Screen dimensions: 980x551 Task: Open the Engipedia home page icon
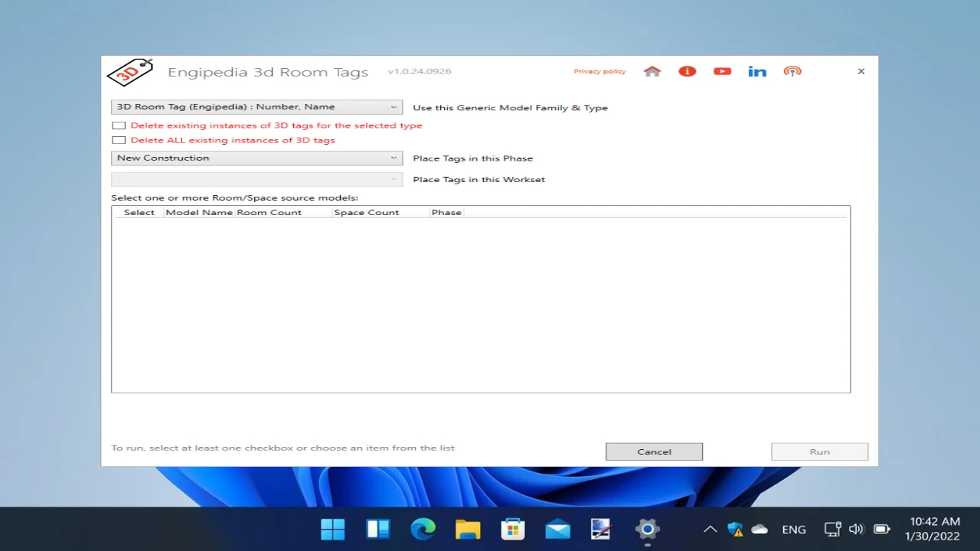click(652, 71)
